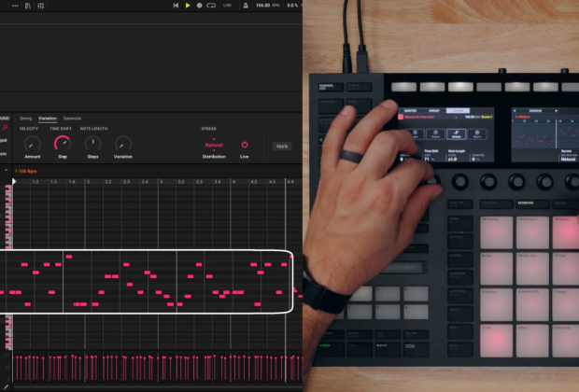
Task: Click the TIME SHIFT section label
Action: 61,129
